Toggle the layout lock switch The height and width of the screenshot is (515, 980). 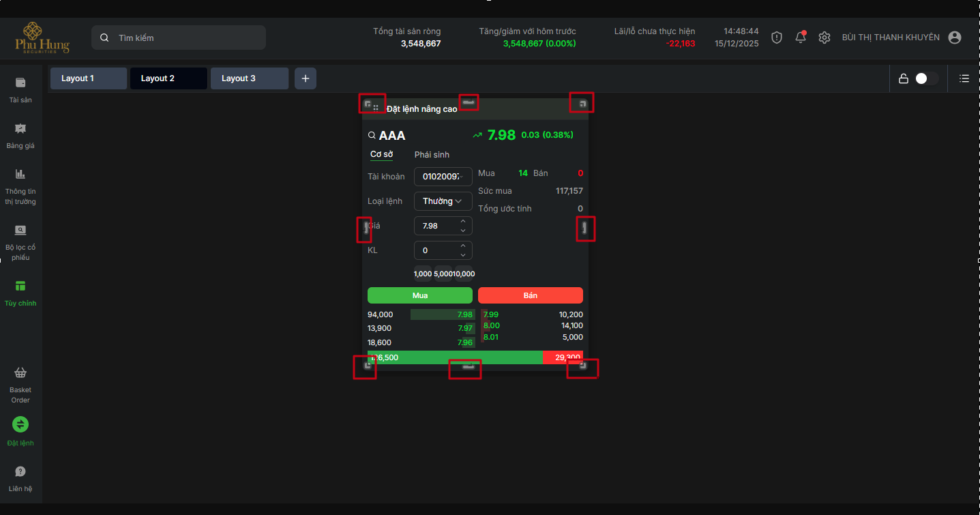point(926,78)
